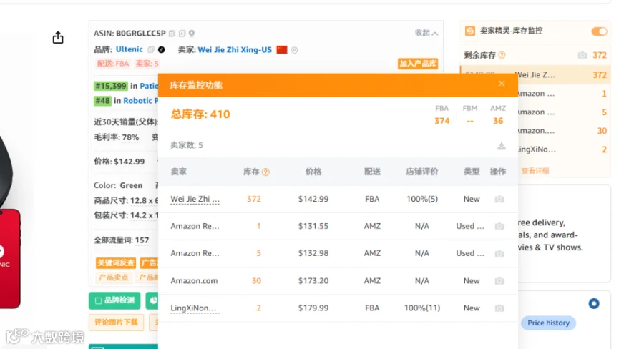Click camera icon in LingXiNon row
This screenshot has width=644, height=349.
point(499,308)
